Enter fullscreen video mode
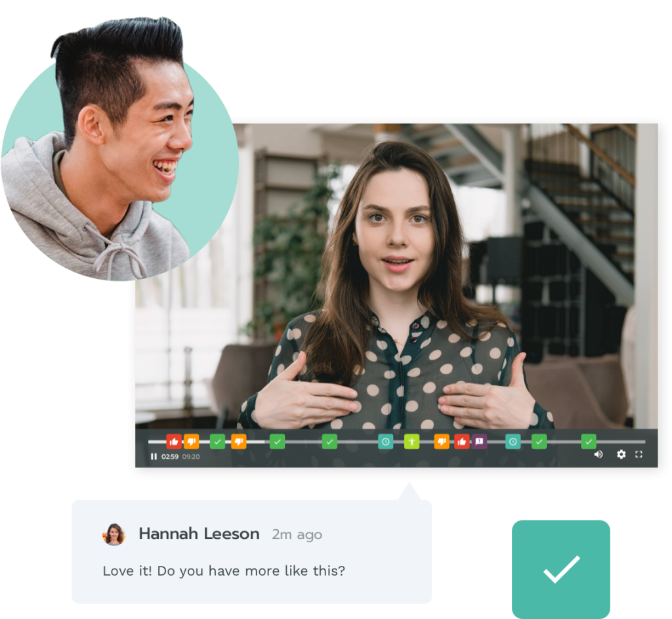The width and height of the screenshot is (672, 619). pyautogui.click(x=639, y=454)
